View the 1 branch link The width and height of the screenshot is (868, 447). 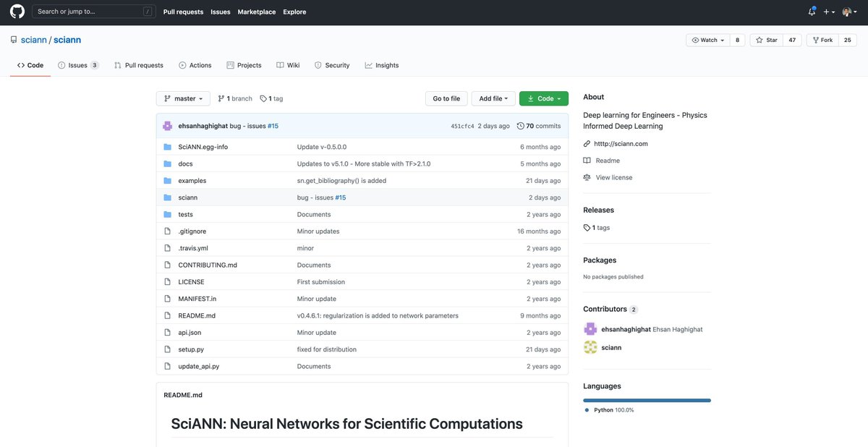235,98
